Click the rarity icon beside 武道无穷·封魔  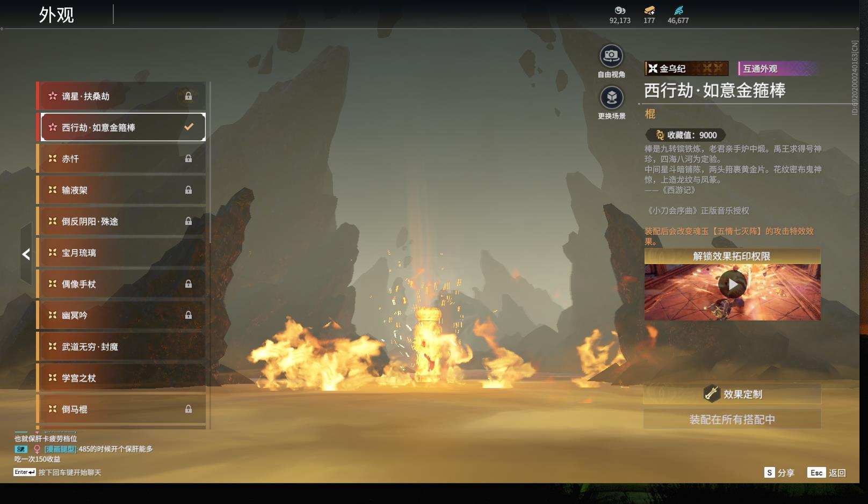tap(53, 346)
